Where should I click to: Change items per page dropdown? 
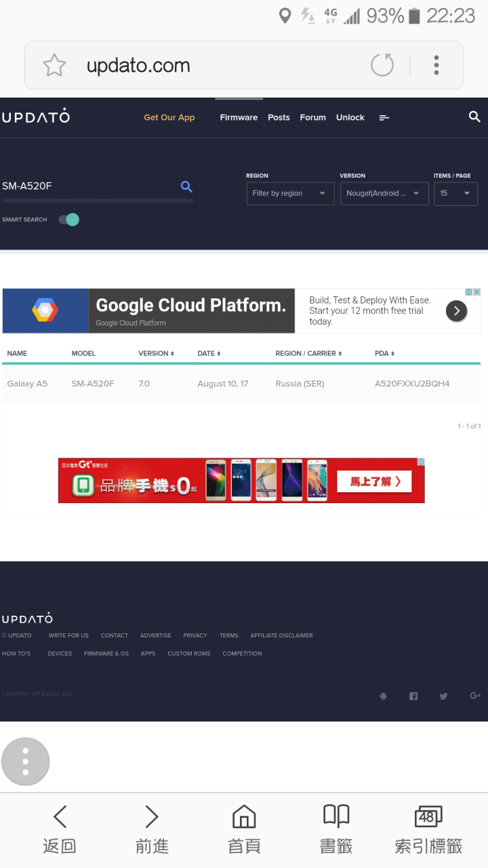pos(455,193)
